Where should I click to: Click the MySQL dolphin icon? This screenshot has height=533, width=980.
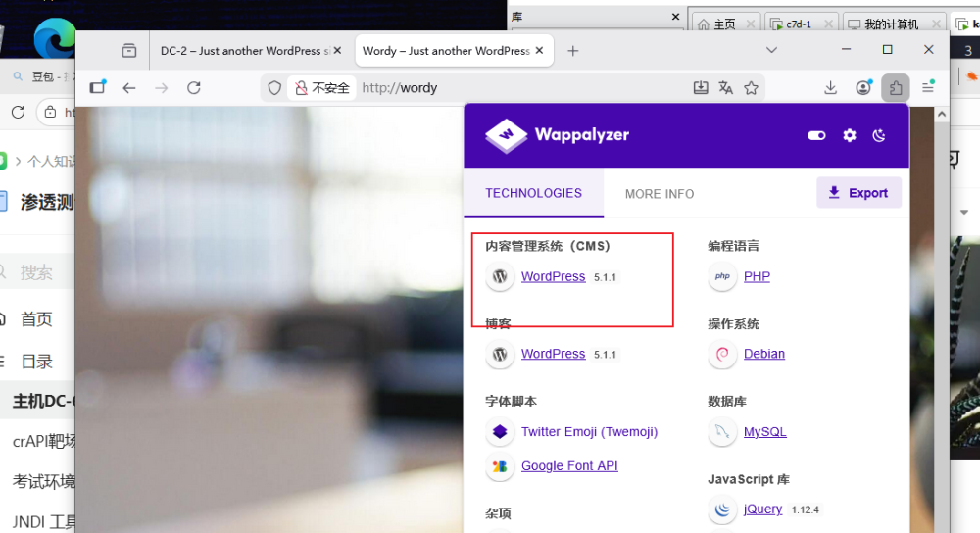(x=722, y=432)
